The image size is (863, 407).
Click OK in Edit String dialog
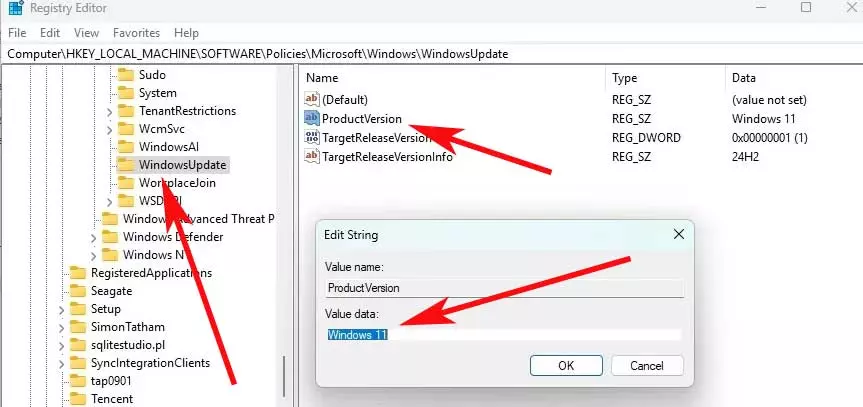(566, 366)
